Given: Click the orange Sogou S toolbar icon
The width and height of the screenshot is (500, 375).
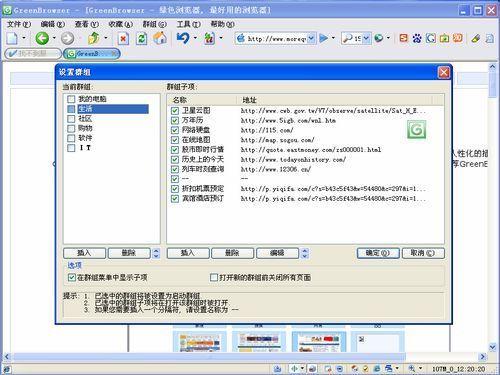Looking at the screenshot, I should click(x=404, y=38).
